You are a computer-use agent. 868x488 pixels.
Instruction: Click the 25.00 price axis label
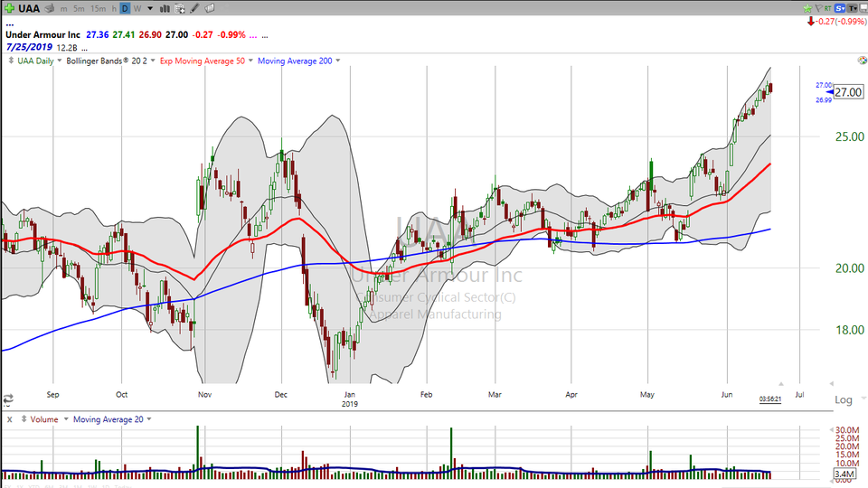pos(850,136)
